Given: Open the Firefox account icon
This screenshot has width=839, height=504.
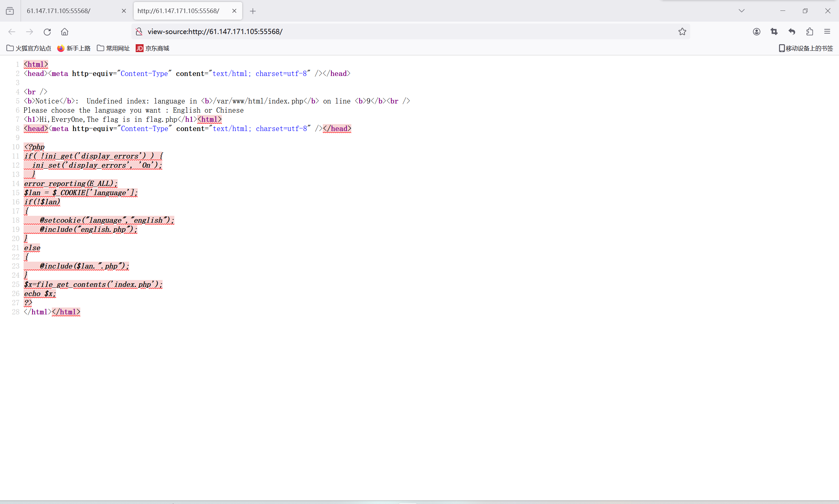Looking at the screenshot, I should [x=756, y=31].
